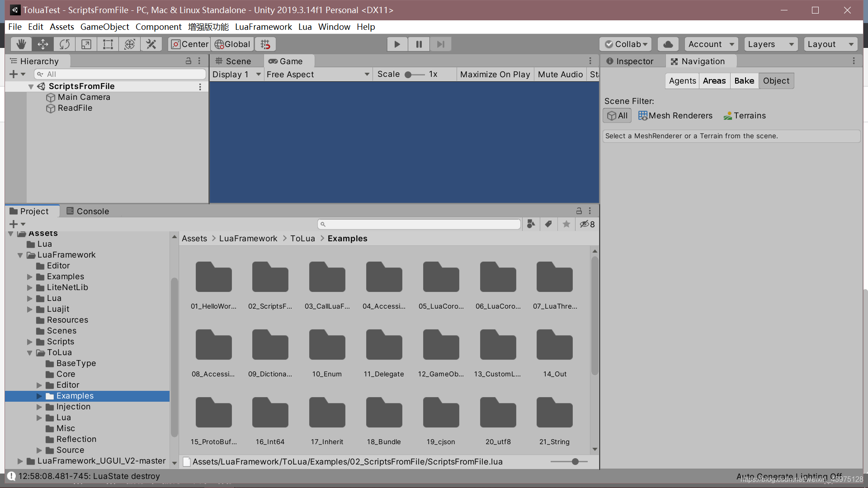Open the Free Aspect dropdown
Viewport: 868px width, 488px height.
[x=318, y=74]
